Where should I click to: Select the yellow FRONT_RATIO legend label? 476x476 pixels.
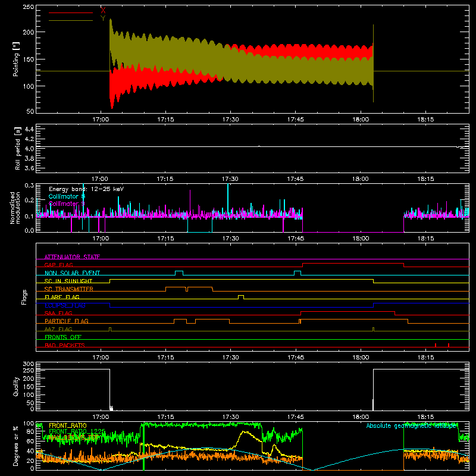point(68,425)
